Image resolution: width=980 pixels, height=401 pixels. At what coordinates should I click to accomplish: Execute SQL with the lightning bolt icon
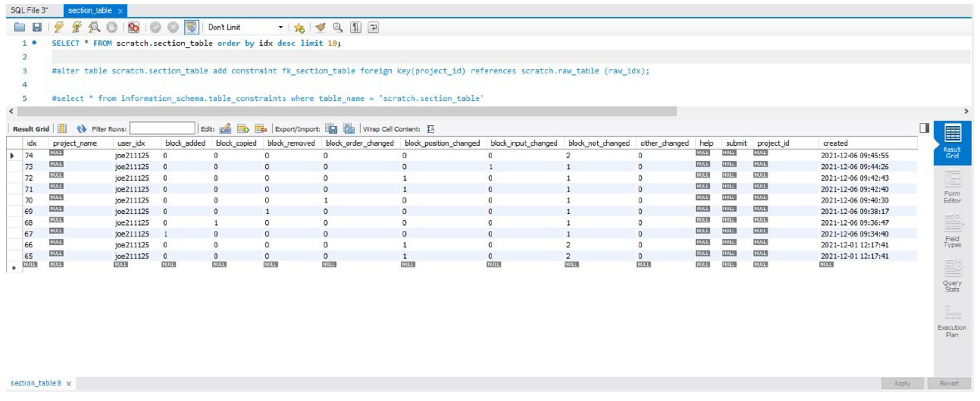[59, 27]
